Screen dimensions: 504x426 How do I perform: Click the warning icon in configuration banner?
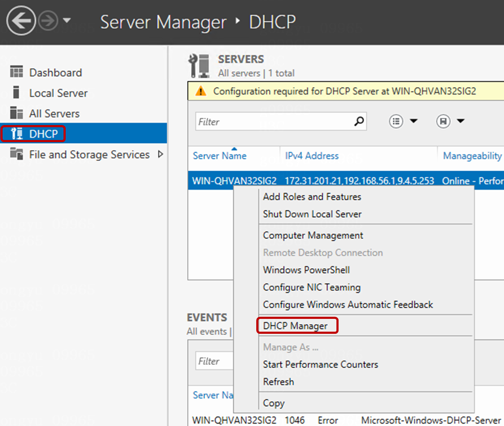(201, 91)
